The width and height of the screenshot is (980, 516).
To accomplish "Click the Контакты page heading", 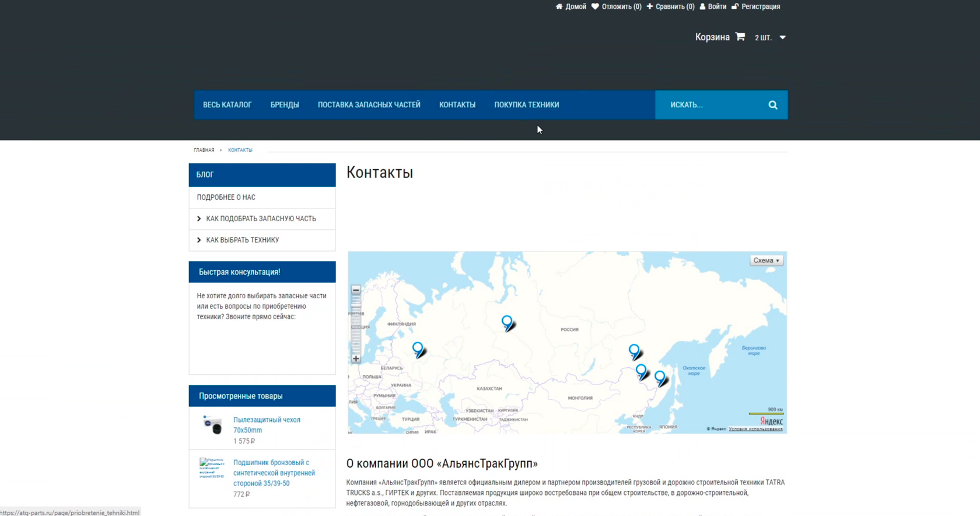I will pyautogui.click(x=380, y=172).
